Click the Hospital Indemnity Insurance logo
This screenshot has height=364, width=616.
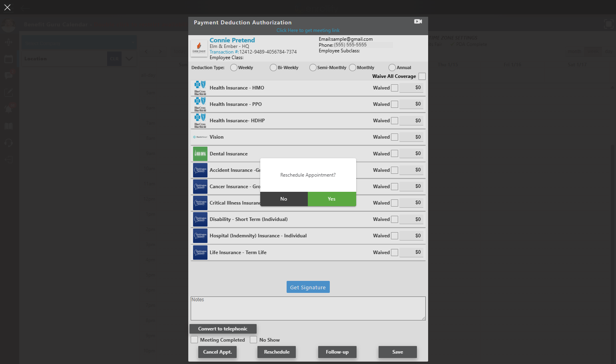[200, 236]
